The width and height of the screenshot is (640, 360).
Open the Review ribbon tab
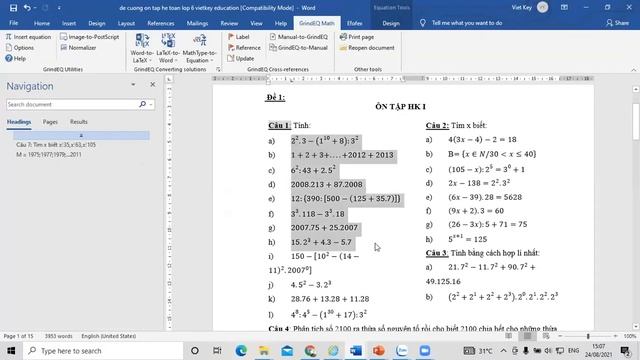point(229,23)
